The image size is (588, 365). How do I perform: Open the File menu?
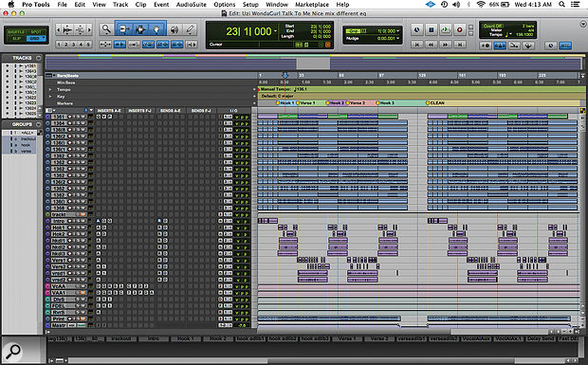63,5
